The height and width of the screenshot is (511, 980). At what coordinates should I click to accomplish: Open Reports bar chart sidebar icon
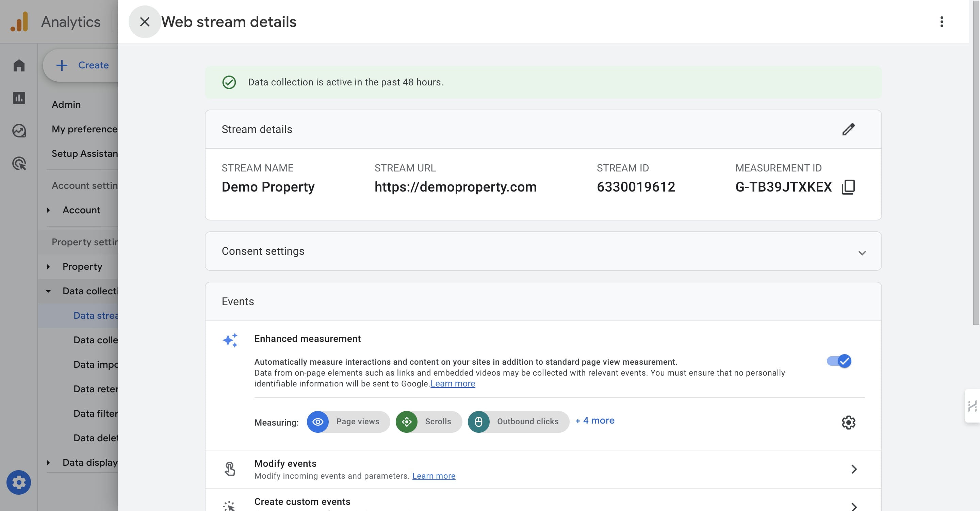pos(19,98)
